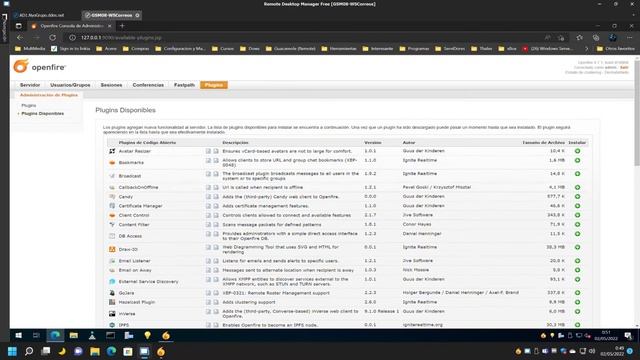
Task: Open the readme icon for Avatar Resizer
Action: tap(208, 151)
